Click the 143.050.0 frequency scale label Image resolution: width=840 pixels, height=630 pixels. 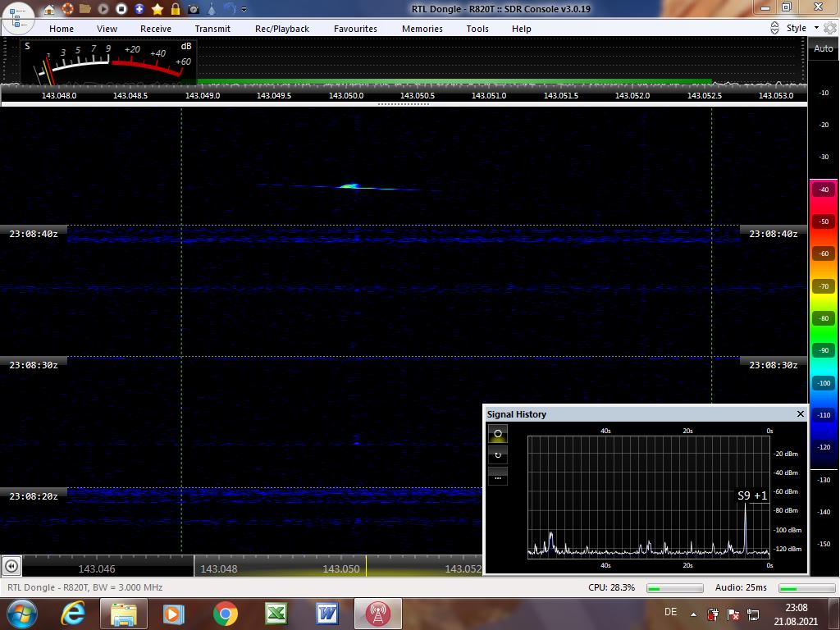(346, 95)
